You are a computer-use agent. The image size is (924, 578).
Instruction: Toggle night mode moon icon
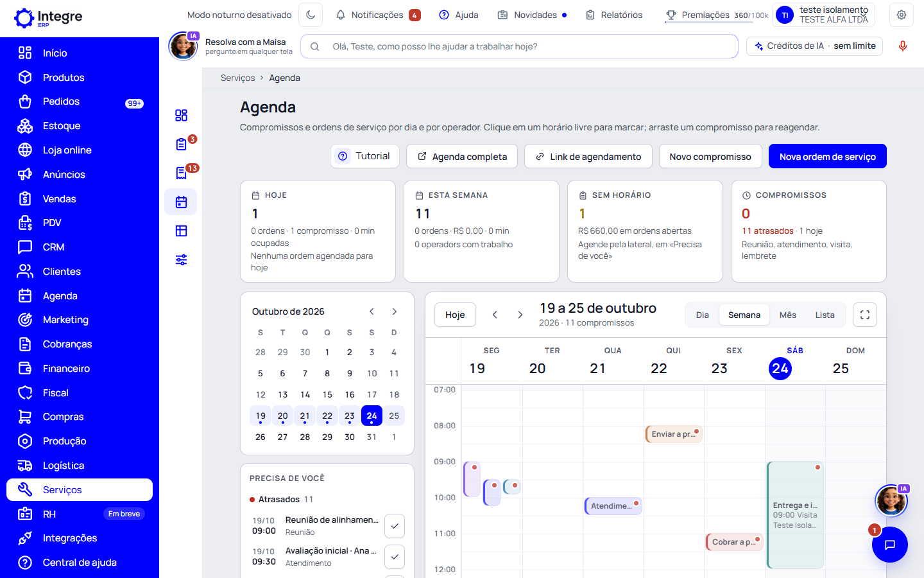click(311, 15)
